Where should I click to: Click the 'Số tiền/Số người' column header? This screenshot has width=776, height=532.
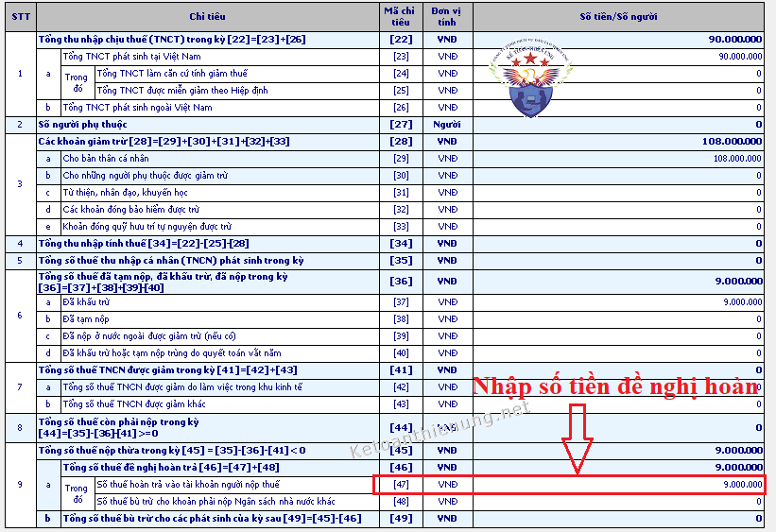(x=618, y=17)
